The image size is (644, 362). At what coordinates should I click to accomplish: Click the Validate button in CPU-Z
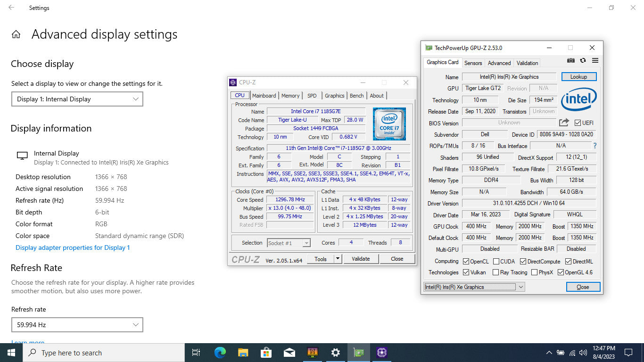tap(361, 259)
